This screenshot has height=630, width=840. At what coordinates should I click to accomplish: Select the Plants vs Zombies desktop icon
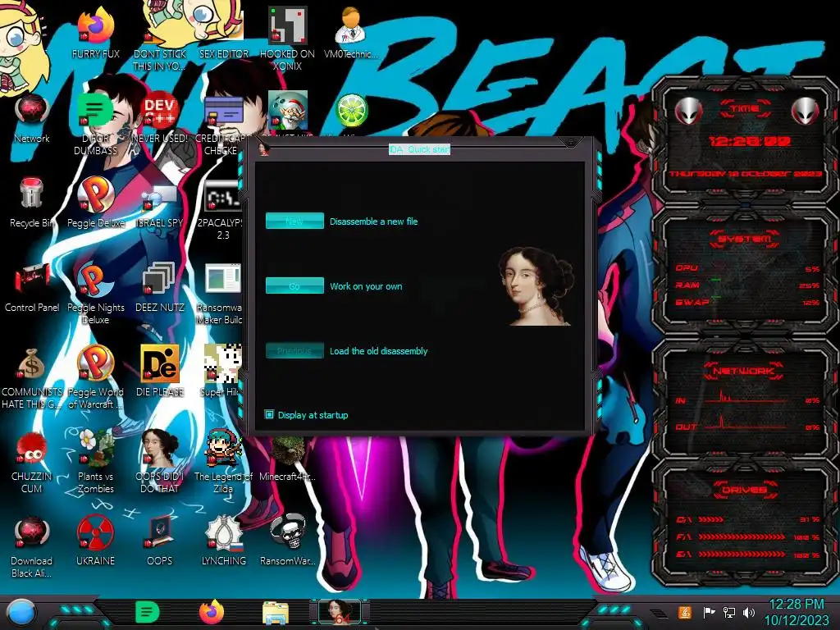point(95,462)
